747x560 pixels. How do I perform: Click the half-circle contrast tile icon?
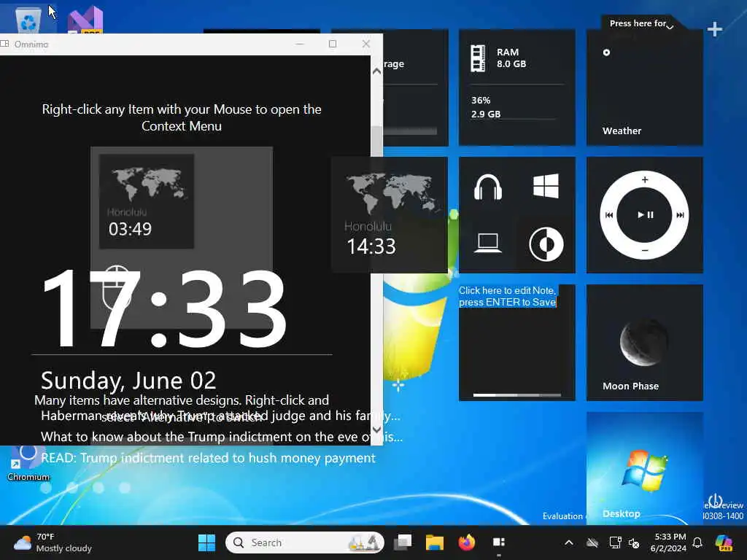pyautogui.click(x=546, y=244)
